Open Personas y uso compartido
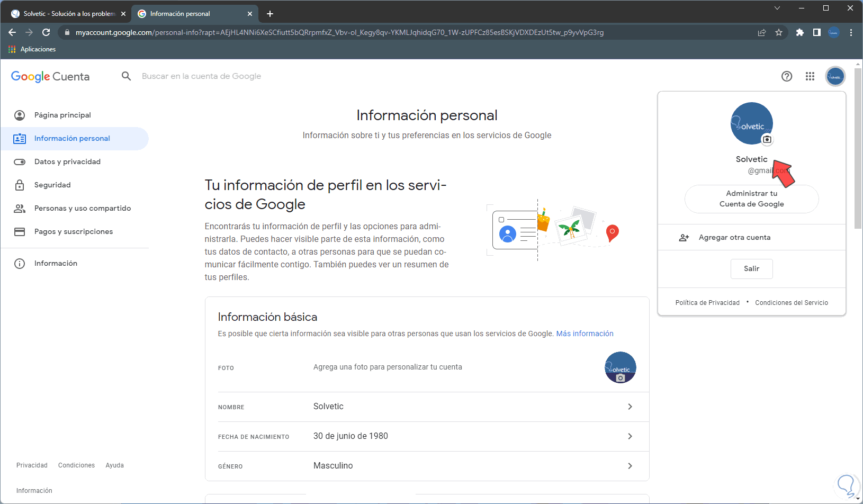This screenshot has width=863, height=504. (x=75, y=209)
